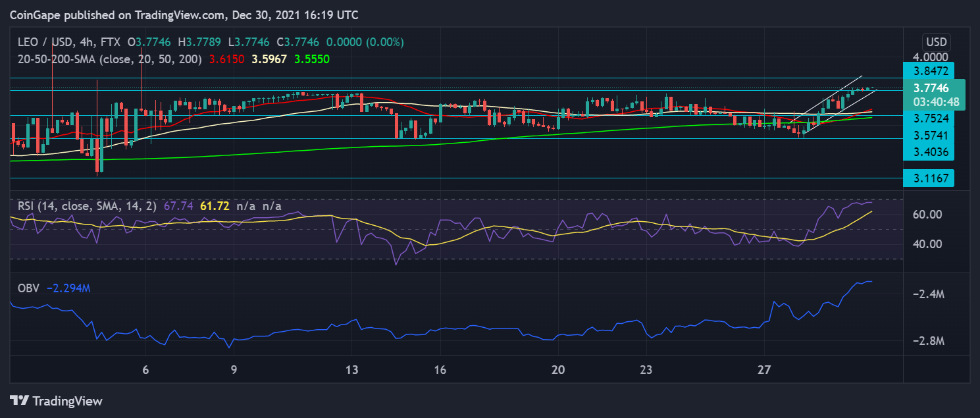This screenshot has width=980, height=418.
Task: Click the 60.00 RSI scale label
Action: coord(928,215)
